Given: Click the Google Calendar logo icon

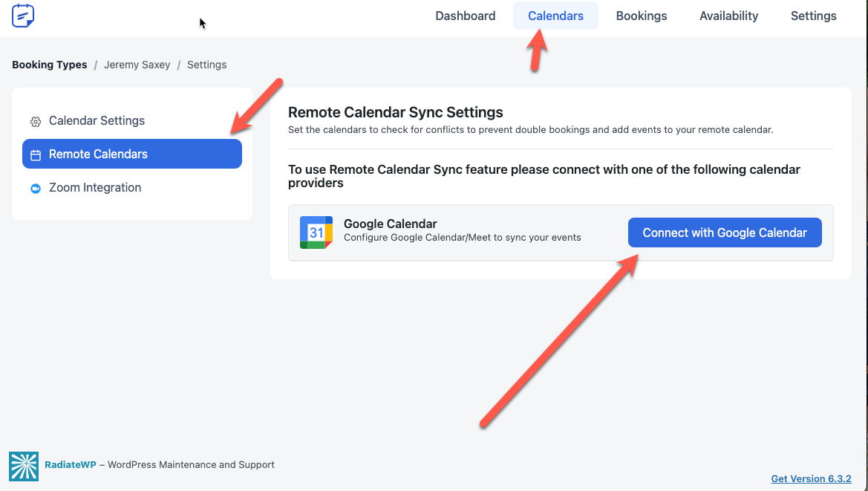Looking at the screenshot, I should 316,233.
